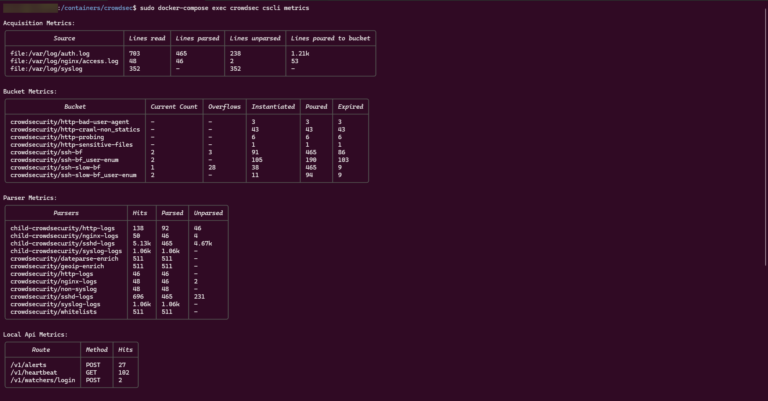Click the 'Acquisition Metrics:' heading
This screenshot has width=768, height=401.
coord(39,23)
